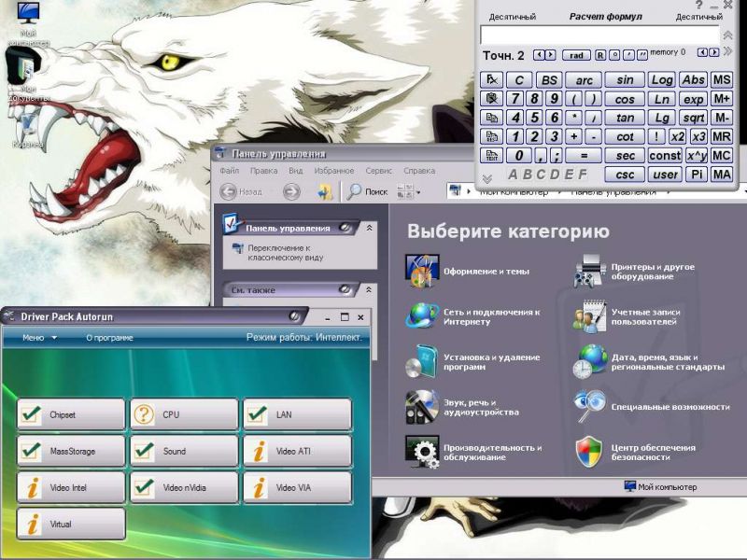Open the Меню dropdown in Driver Pack
747x560 pixels.
pyautogui.click(x=39, y=338)
